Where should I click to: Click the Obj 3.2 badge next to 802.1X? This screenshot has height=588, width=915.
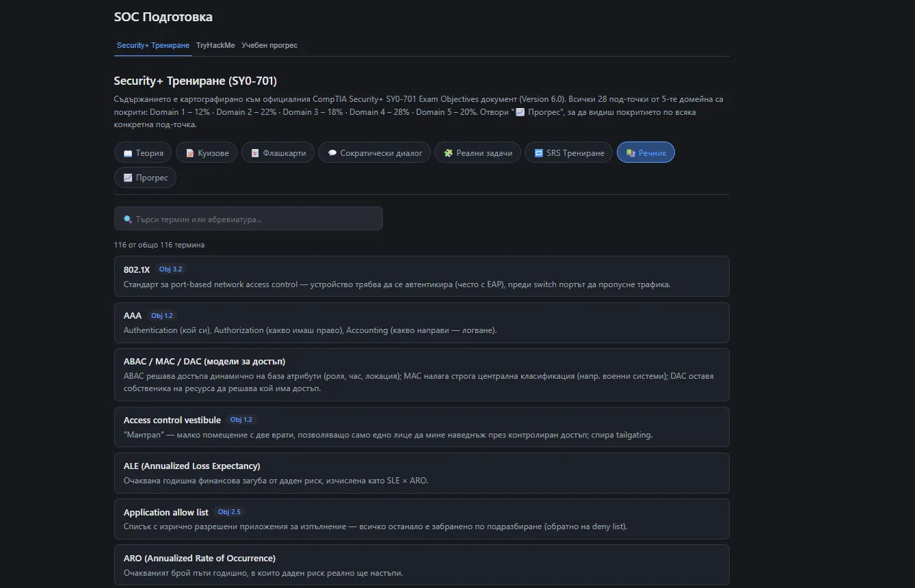click(x=170, y=269)
